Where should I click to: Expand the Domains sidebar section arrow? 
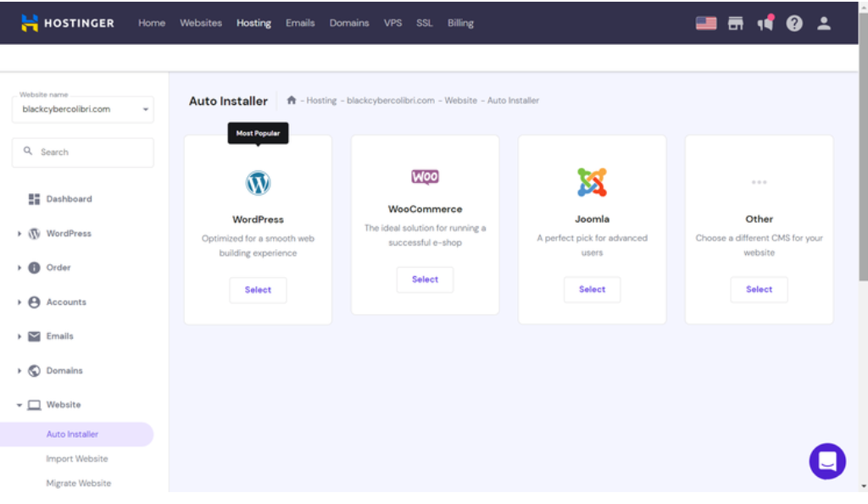(19, 371)
